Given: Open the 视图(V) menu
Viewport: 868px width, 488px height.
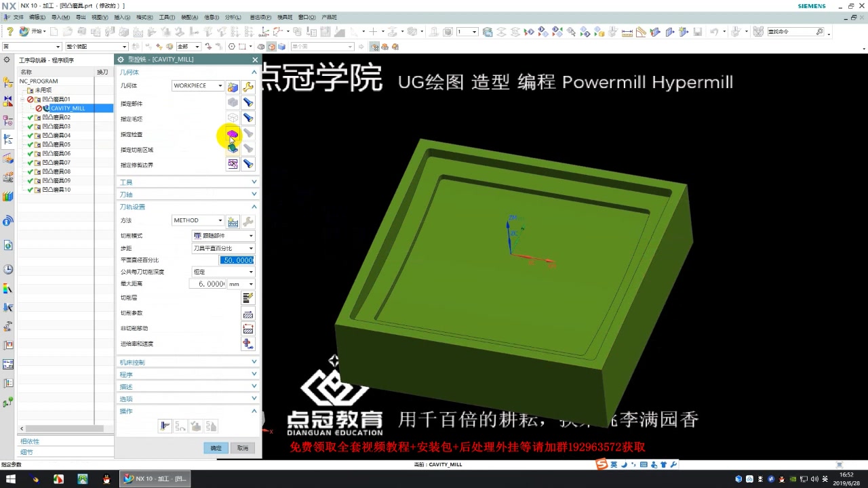Looking at the screenshot, I should [100, 17].
